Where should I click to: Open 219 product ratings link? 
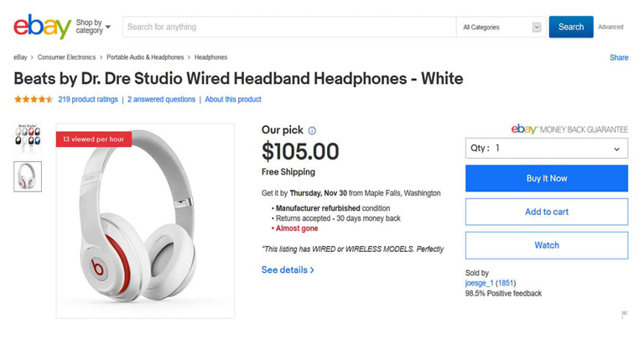[x=88, y=100]
